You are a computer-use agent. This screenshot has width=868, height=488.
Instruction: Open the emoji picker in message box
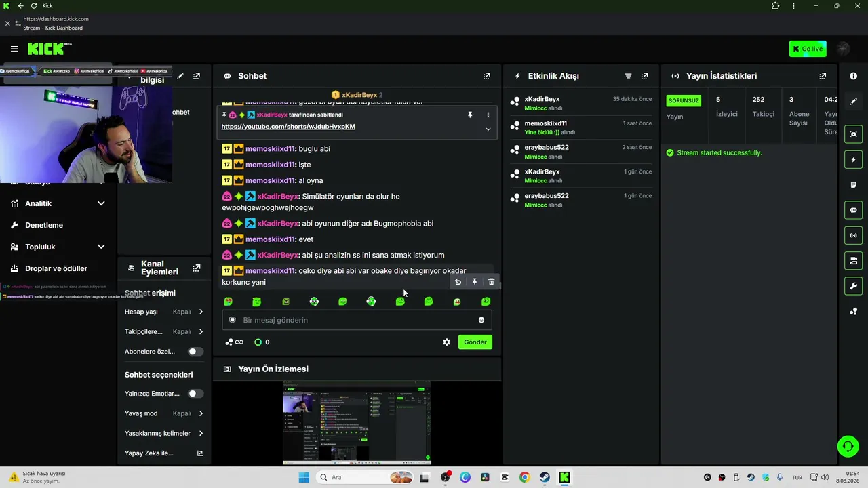click(x=481, y=320)
